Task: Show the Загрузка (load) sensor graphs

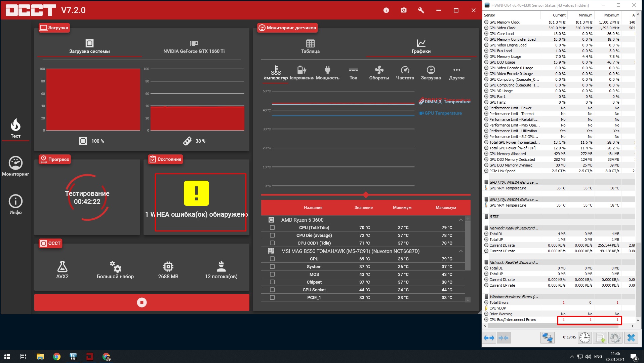Action: click(x=431, y=73)
